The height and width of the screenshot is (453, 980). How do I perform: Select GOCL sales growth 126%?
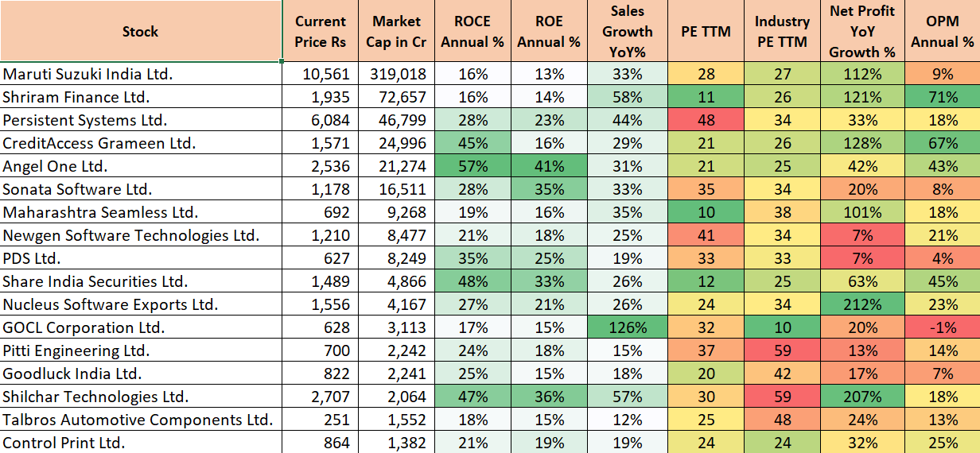tap(628, 328)
